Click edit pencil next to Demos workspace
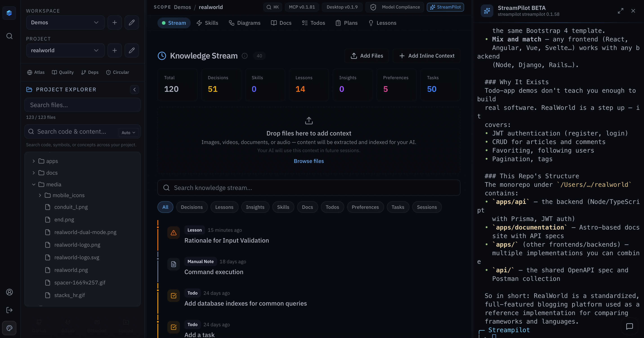This screenshot has width=644, height=338. [132, 23]
